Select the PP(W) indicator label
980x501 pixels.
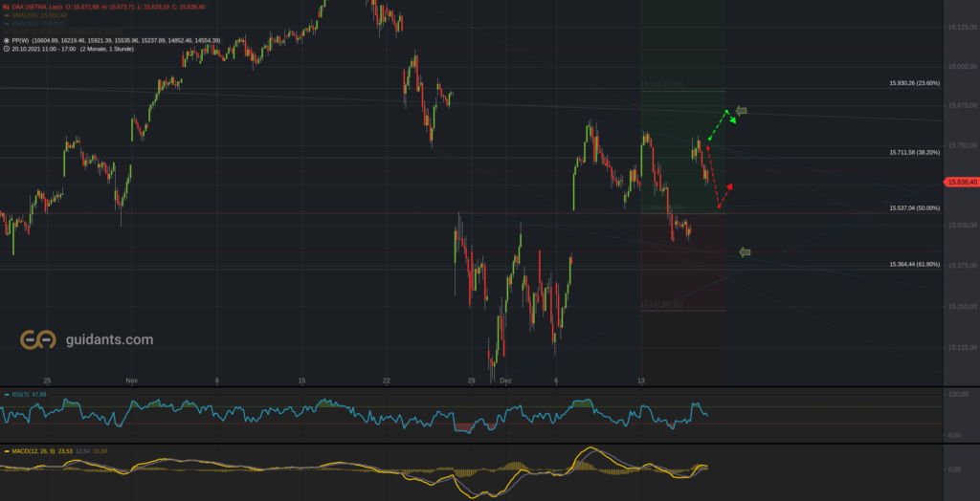tap(20, 40)
